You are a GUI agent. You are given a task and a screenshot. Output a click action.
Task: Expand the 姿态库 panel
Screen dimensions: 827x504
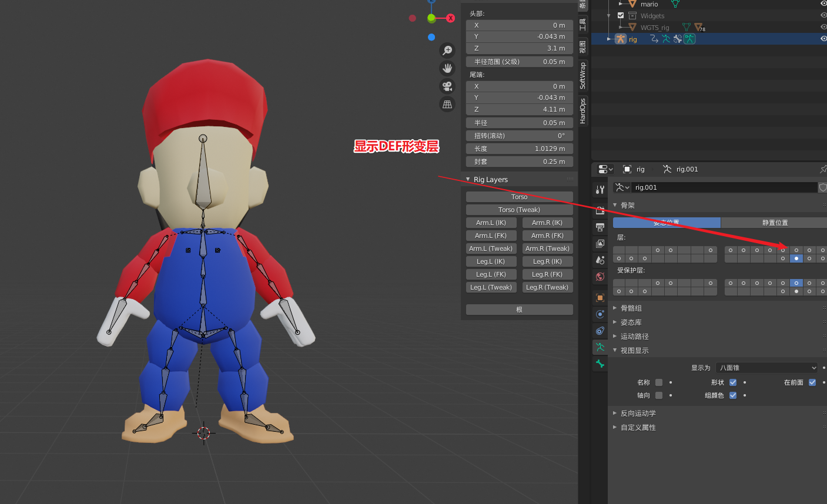(615, 322)
